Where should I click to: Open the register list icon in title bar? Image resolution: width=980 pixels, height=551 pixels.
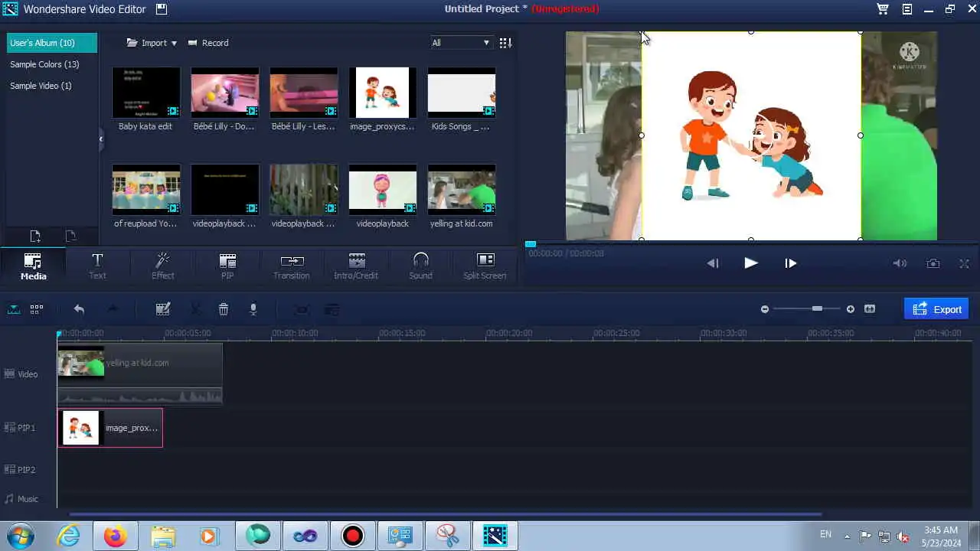pos(906,9)
